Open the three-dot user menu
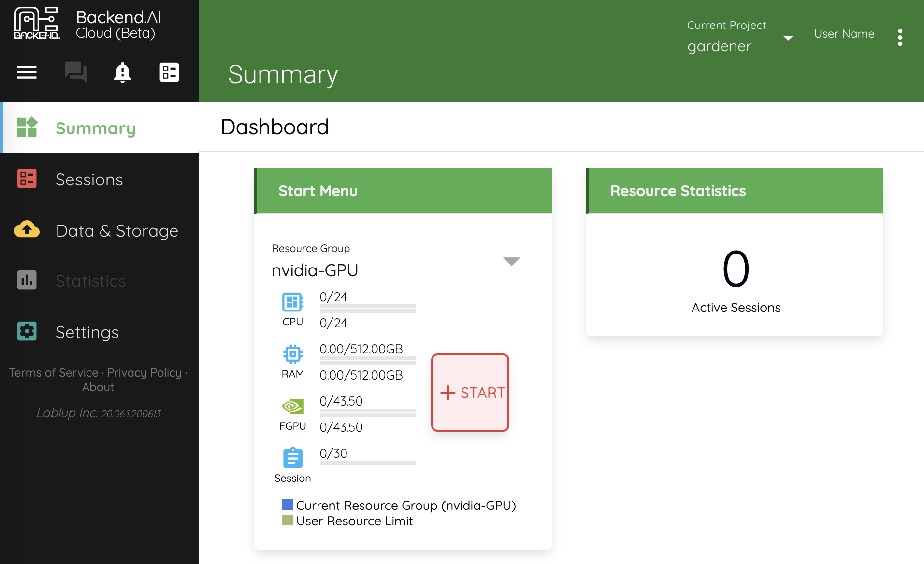This screenshot has height=564, width=924. [900, 37]
